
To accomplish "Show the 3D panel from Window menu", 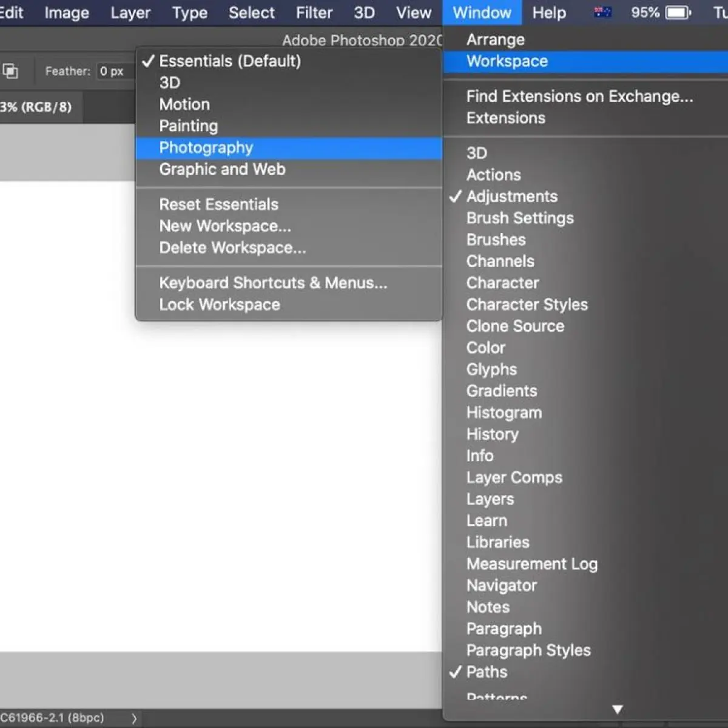I will [x=585, y=153].
